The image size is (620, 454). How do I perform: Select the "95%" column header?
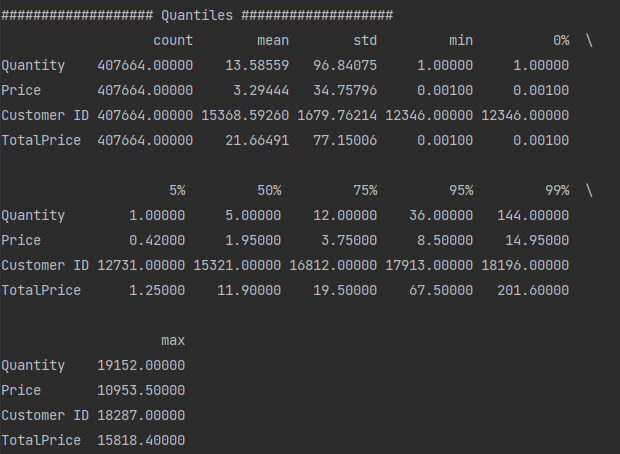click(461, 190)
